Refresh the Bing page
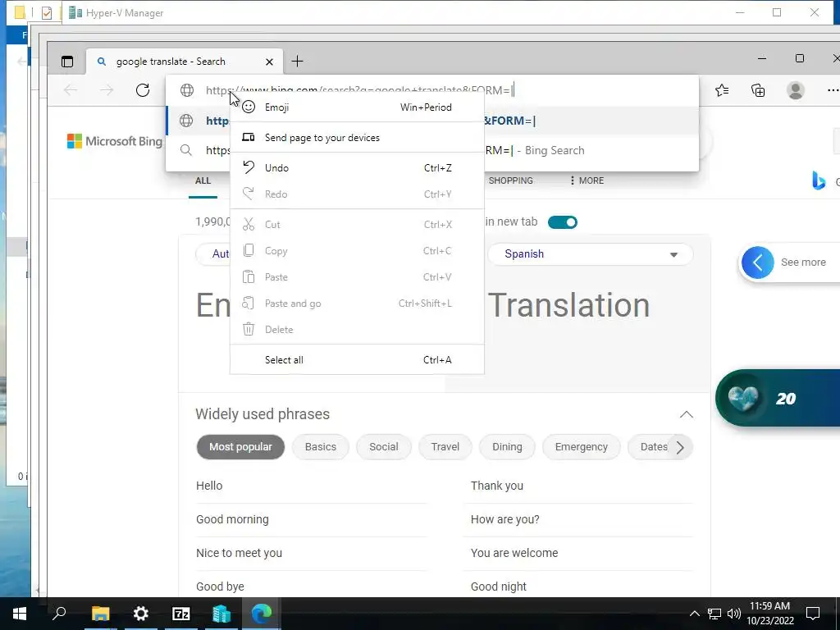 click(143, 90)
